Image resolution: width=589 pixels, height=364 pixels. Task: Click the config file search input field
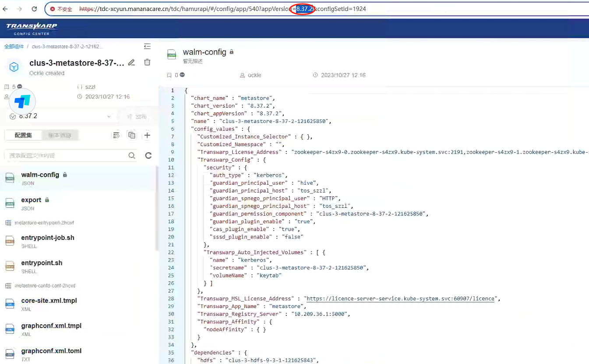(x=66, y=155)
